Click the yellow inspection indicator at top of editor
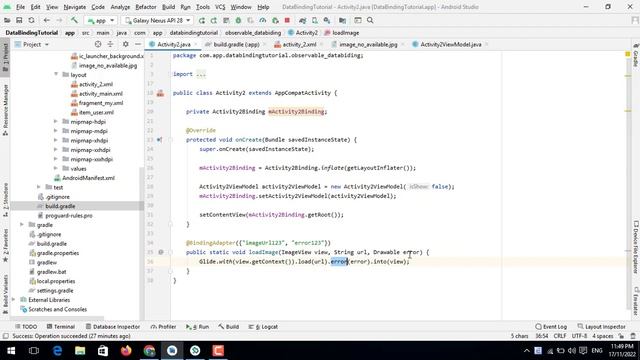This screenshot has width=640, height=360. point(628,54)
